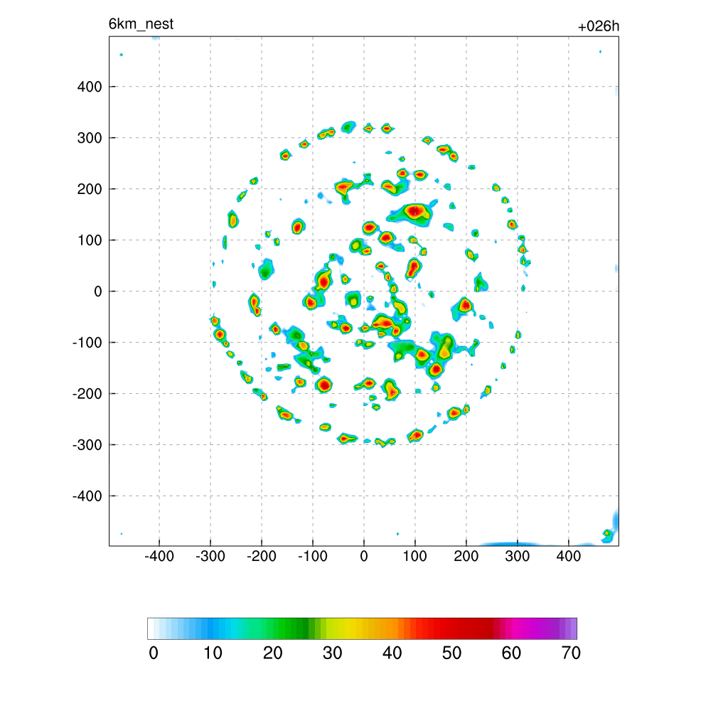
Task: Pick the x-axis tick label 0
Action: (x=364, y=556)
